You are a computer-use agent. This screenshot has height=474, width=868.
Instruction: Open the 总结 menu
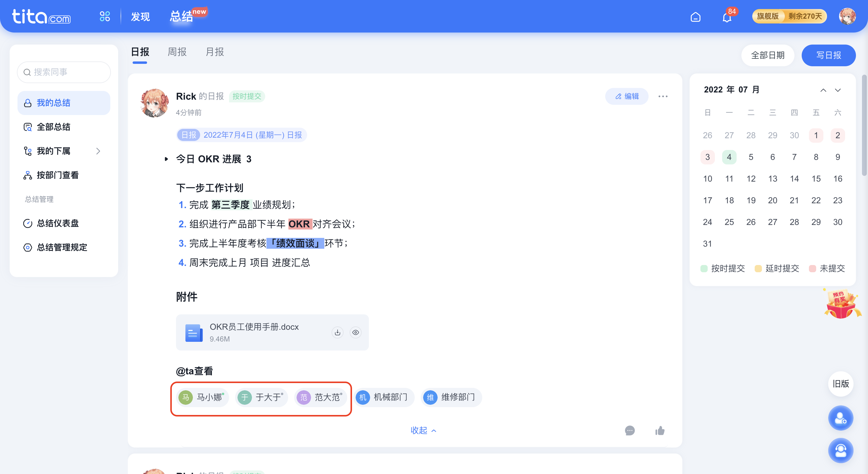pyautogui.click(x=182, y=16)
